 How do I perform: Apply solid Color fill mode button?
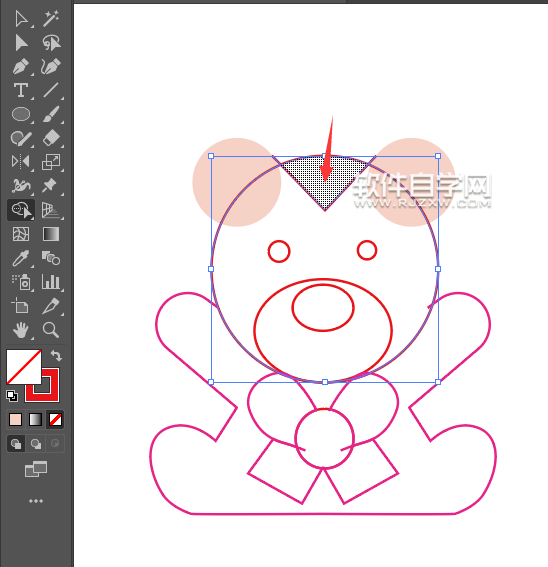coord(16,420)
